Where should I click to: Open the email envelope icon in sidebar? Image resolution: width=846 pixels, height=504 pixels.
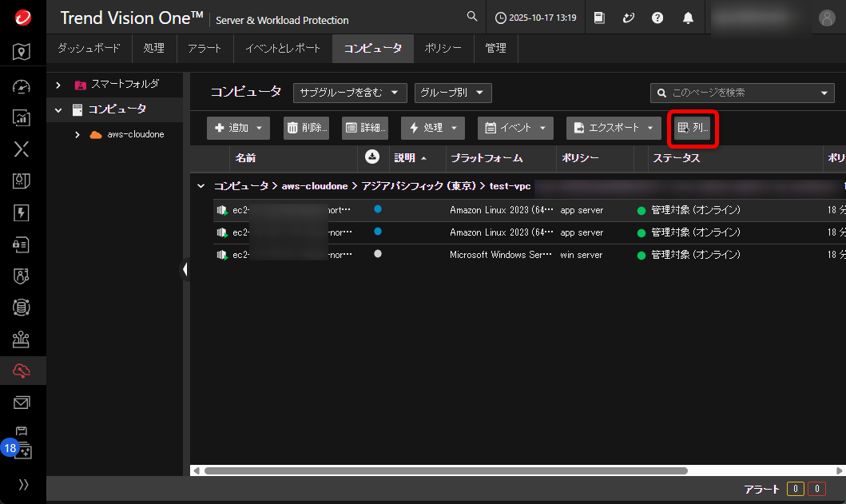tap(22, 403)
